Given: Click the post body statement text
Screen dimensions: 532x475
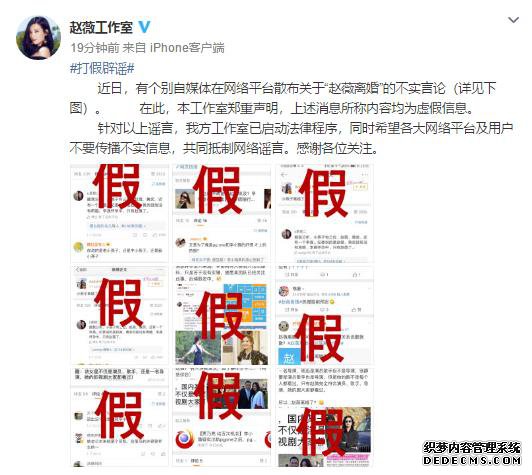Looking at the screenshot, I should coord(291,118).
